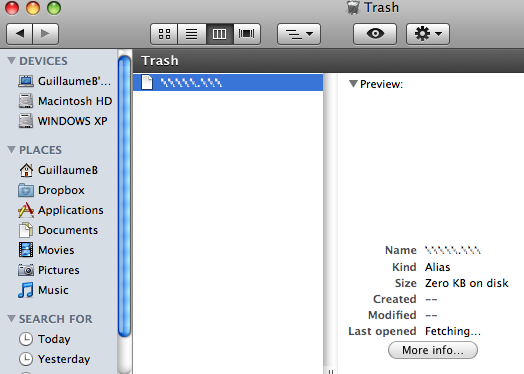Open the GuillaumeB home folder icon
The width and height of the screenshot is (524, 374).
click(x=26, y=170)
